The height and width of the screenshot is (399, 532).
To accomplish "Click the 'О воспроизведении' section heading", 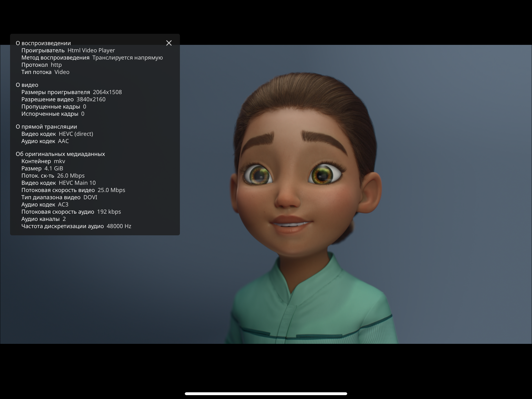I will [43, 43].
